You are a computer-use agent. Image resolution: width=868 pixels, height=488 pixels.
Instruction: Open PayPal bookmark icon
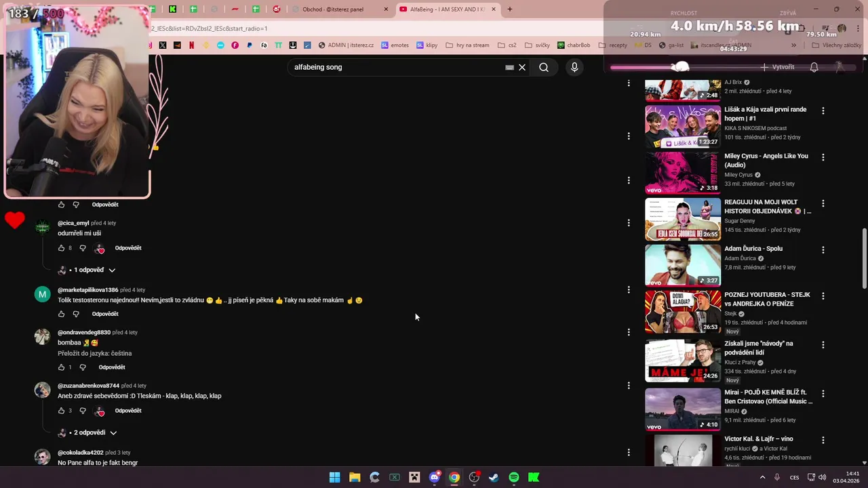(x=250, y=45)
